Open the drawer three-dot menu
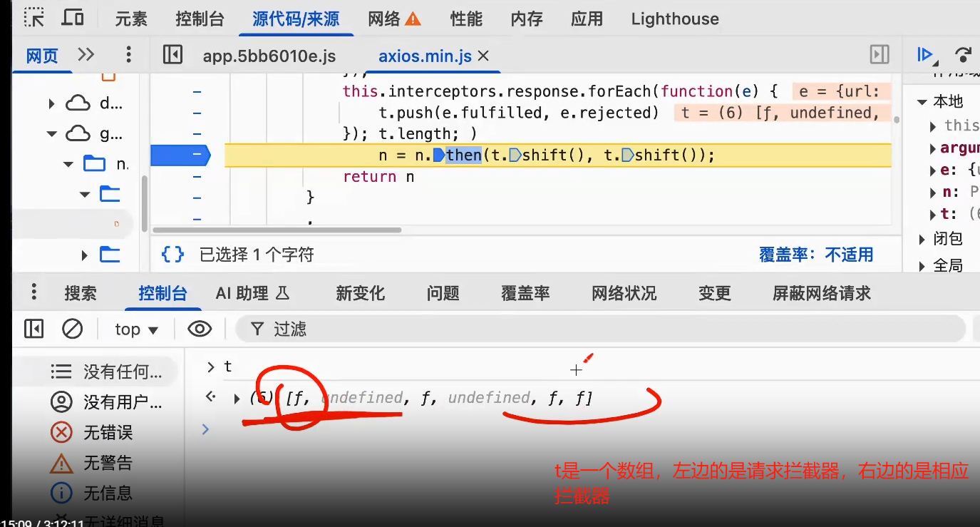The width and height of the screenshot is (980, 527). coord(33,292)
